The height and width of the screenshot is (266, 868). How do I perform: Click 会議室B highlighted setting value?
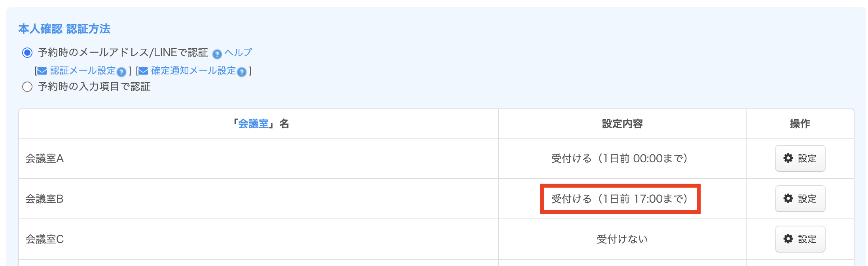point(620,199)
